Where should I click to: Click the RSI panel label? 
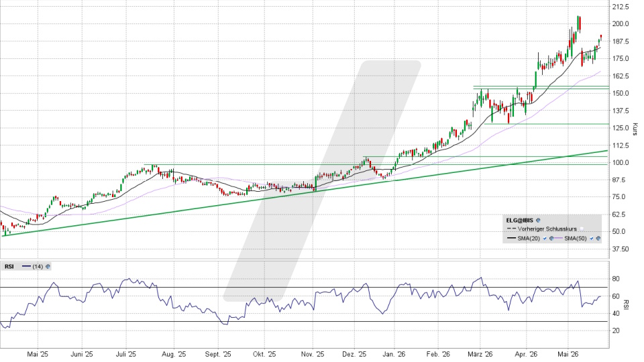[9, 267]
